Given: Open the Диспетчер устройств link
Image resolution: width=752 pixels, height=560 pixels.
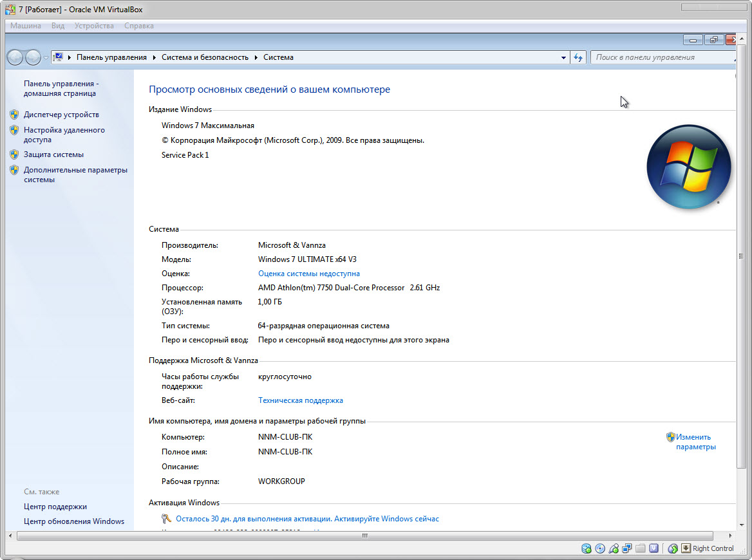Looking at the screenshot, I should coord(61,115).
